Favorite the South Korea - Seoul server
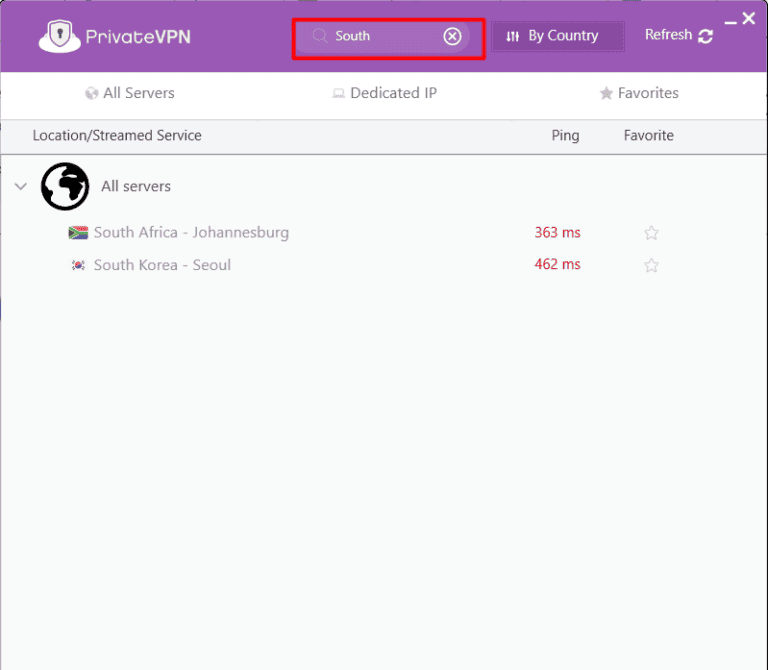 [x=651, y=265]
